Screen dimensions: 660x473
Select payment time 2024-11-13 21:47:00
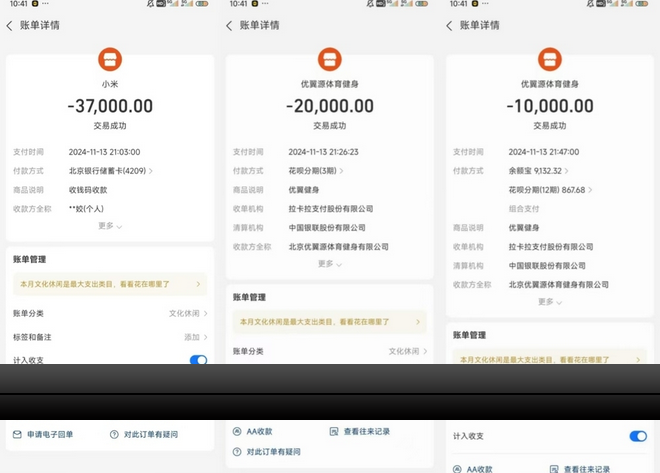click(x=544, y=152)
